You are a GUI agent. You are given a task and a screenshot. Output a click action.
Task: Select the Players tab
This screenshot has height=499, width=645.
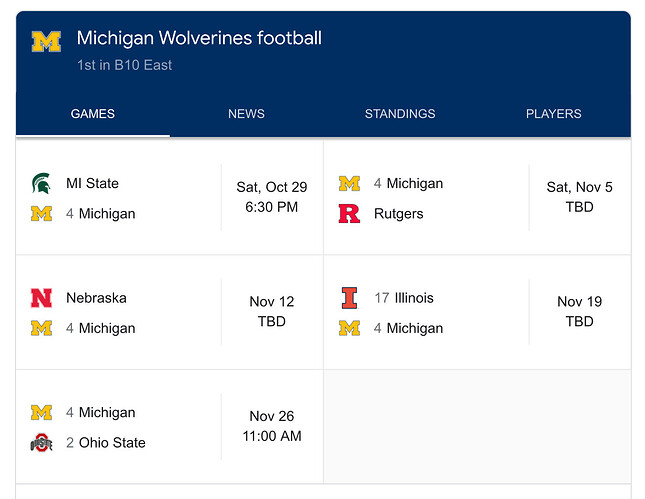tap(553, 114)
